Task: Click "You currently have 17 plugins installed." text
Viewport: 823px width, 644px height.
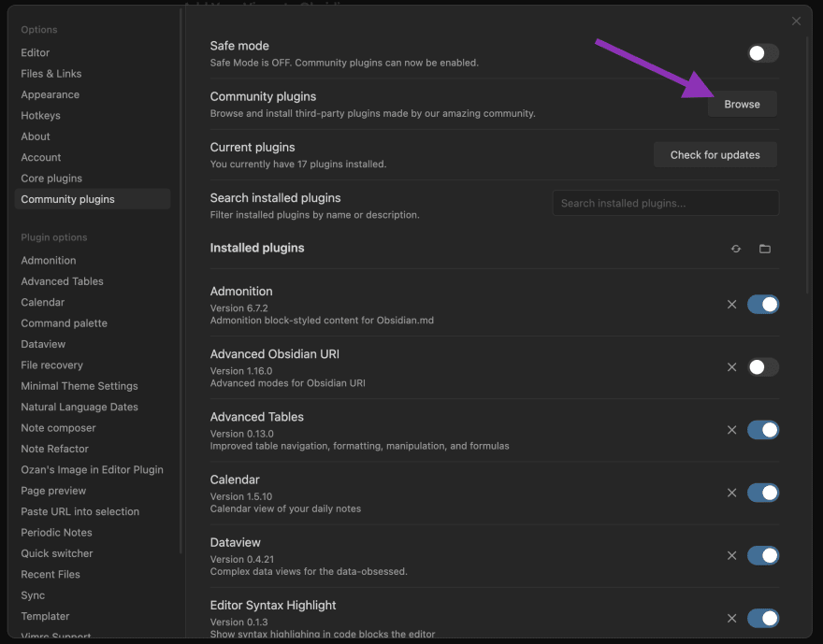Action: tap(298, 165)
